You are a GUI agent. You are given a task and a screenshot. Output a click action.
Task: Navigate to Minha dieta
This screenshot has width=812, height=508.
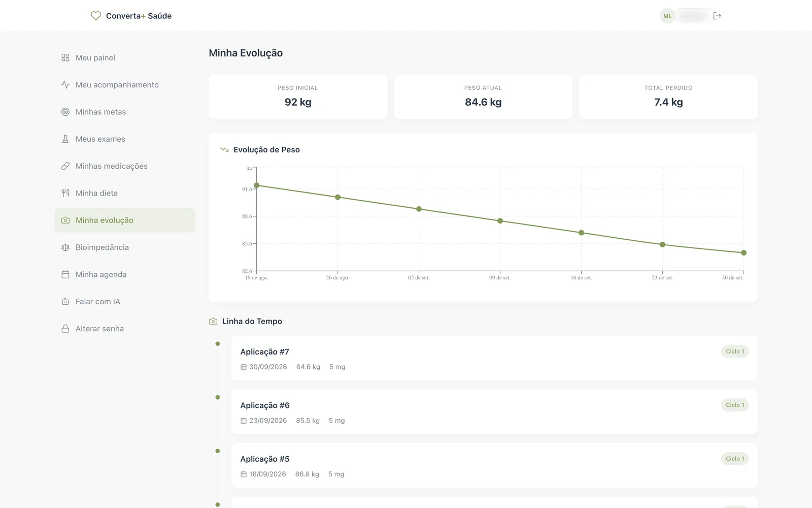124,193
